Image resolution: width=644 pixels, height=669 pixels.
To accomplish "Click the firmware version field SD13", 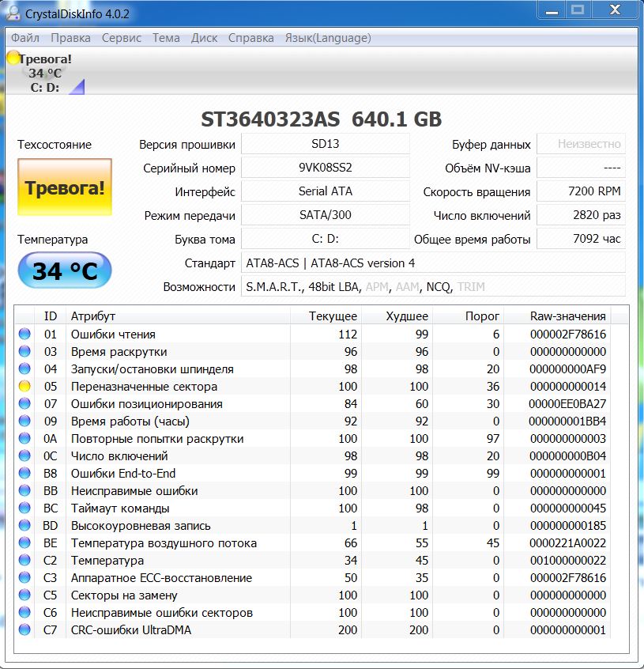I will (326, 144).
